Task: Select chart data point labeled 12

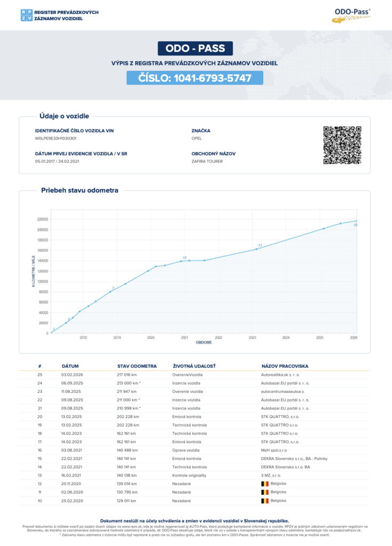Action: pos(181,261)
